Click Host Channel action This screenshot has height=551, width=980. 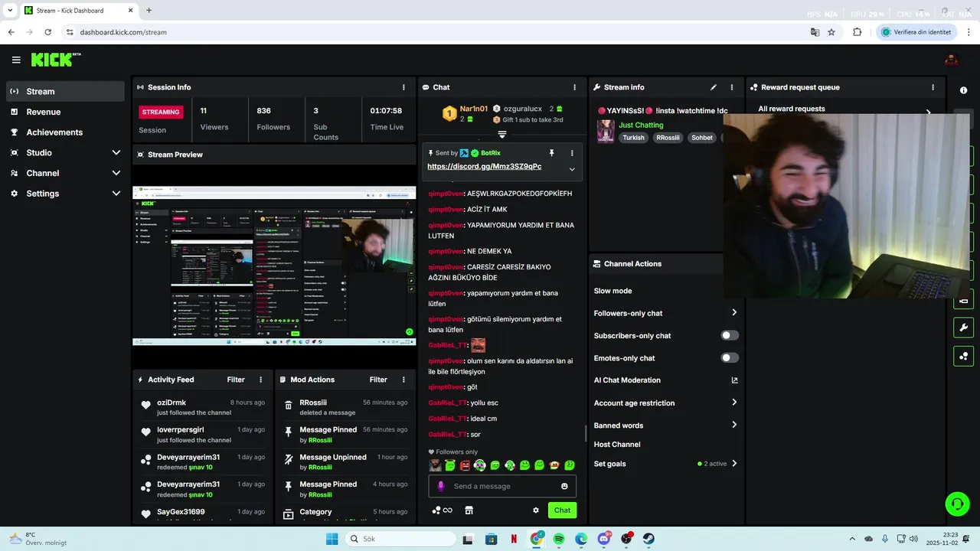pyautogui.click(x=617, y=445)
